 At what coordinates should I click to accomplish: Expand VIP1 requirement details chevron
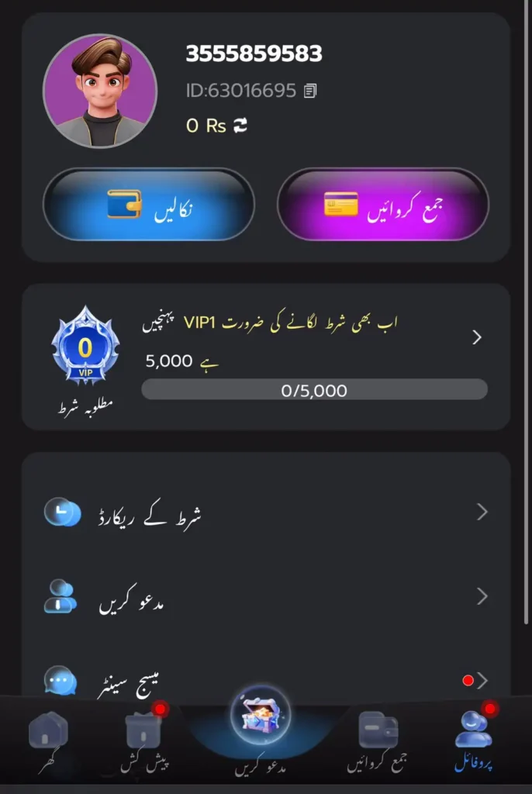click(x=476, y=337)
